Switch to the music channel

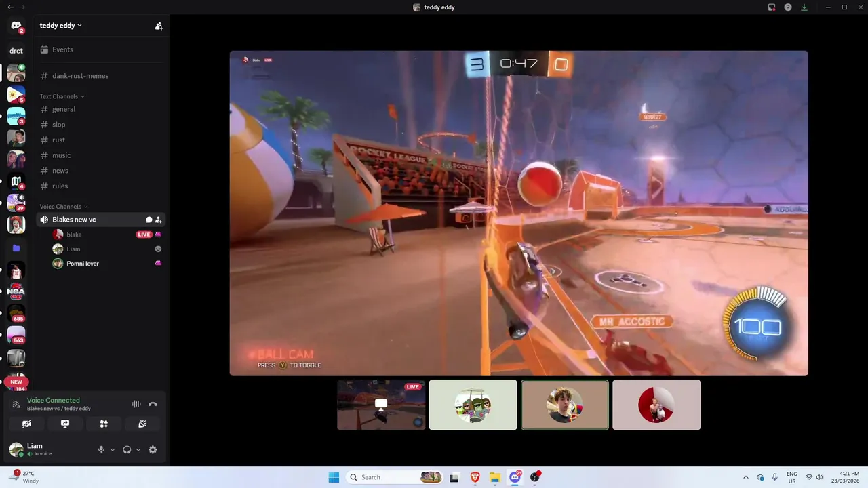tap(100, 155)
